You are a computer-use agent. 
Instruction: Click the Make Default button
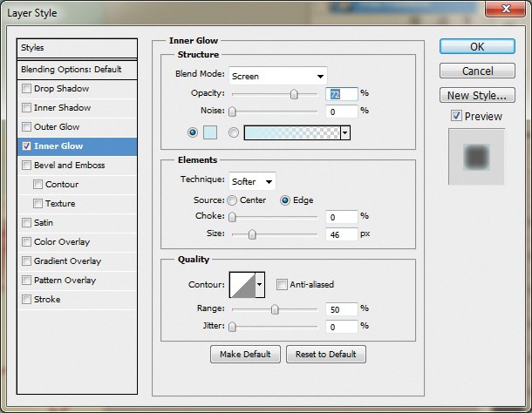(245, 355)
